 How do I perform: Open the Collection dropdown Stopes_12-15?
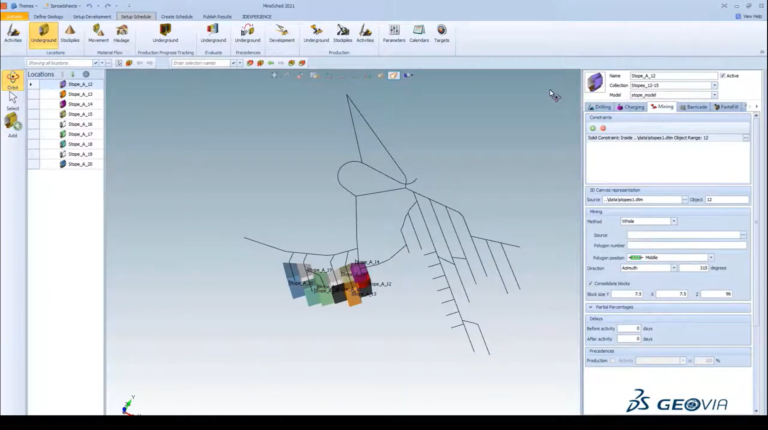[x=714, y=85]
